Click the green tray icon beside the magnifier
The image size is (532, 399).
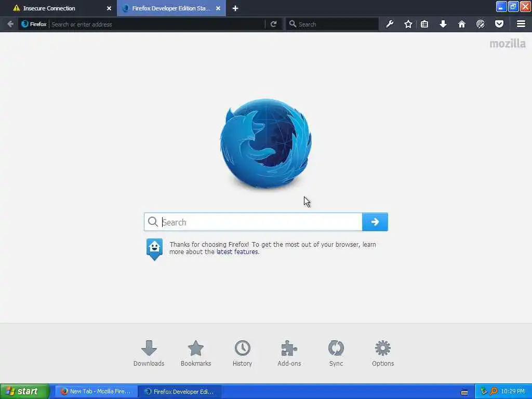(x=484, y=391)
